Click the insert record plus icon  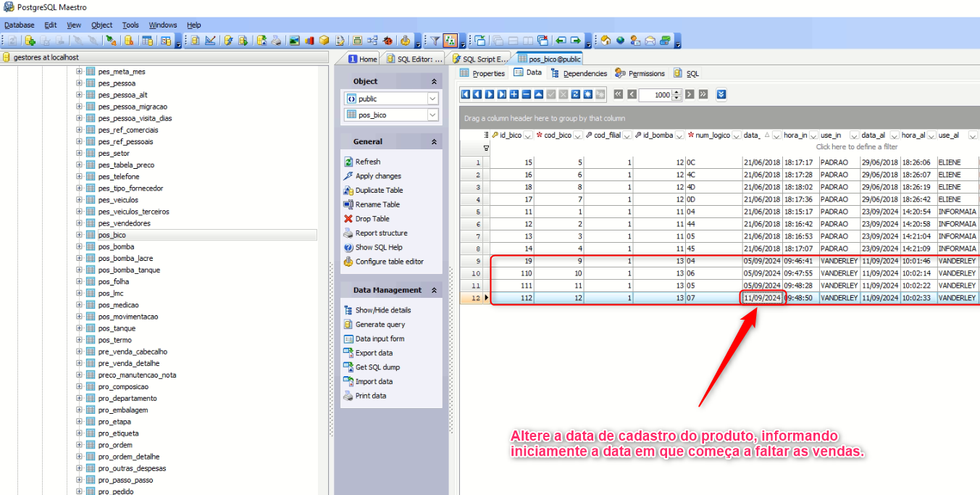514,94
